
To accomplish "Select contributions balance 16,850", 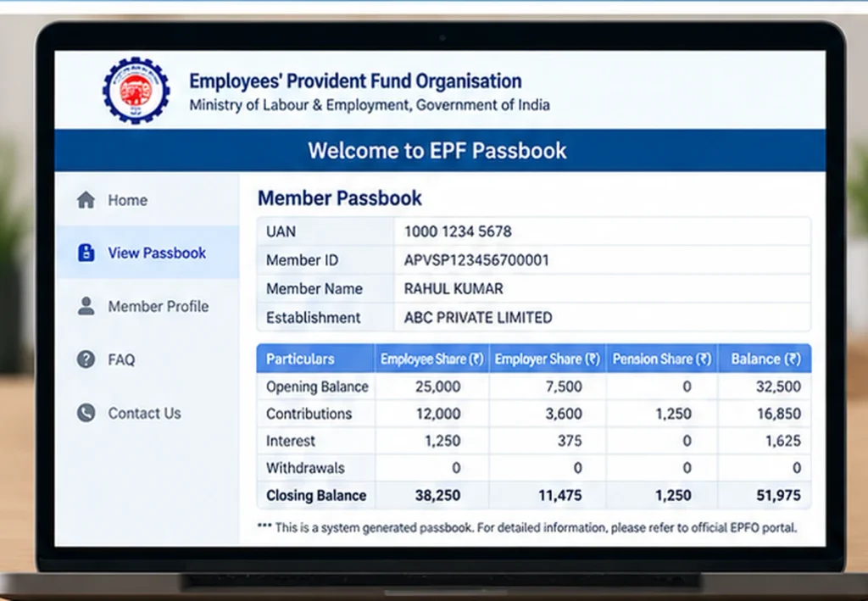I will point(779,414).
